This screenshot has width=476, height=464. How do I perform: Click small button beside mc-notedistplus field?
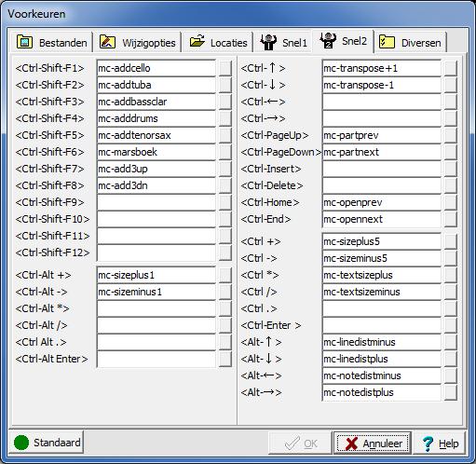point(451,392)
